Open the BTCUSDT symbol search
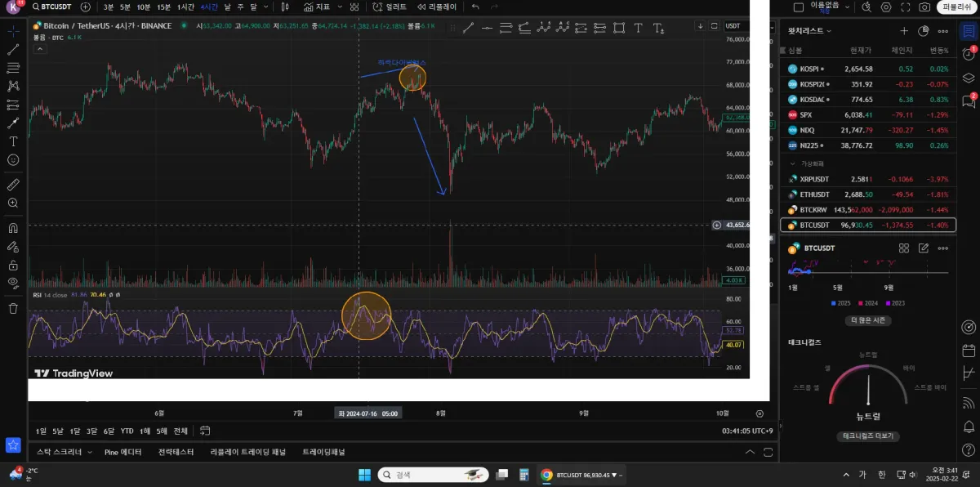This screenshot has width=980, height=487. [x=51, y=7]
